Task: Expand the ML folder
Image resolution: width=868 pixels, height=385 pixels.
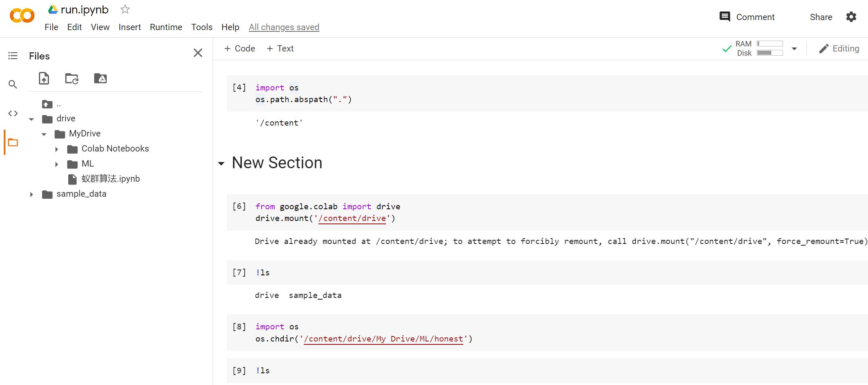Action: [56, 164]
